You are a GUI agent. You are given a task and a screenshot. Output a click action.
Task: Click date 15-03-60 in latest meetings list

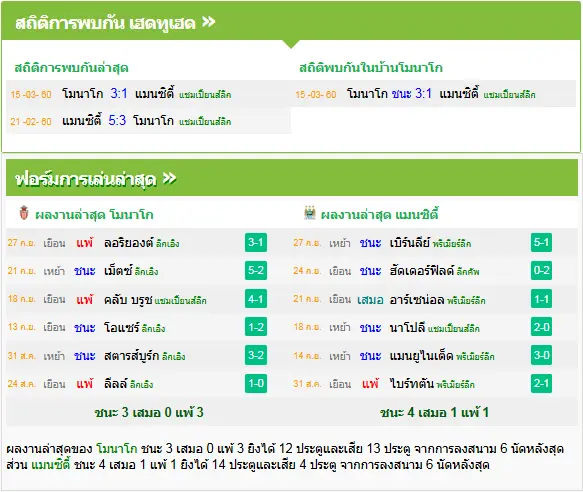click(31, 94)
